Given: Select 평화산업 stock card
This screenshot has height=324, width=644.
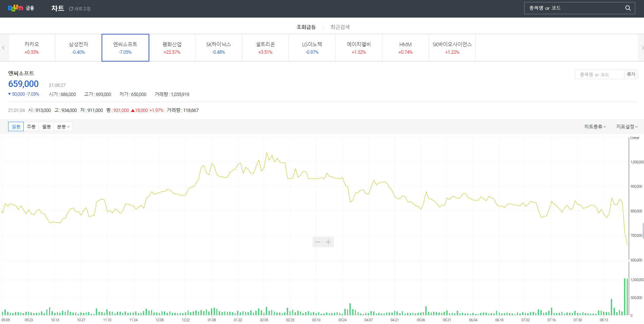Looking at the screenshot, I should [x=172, y=48].
